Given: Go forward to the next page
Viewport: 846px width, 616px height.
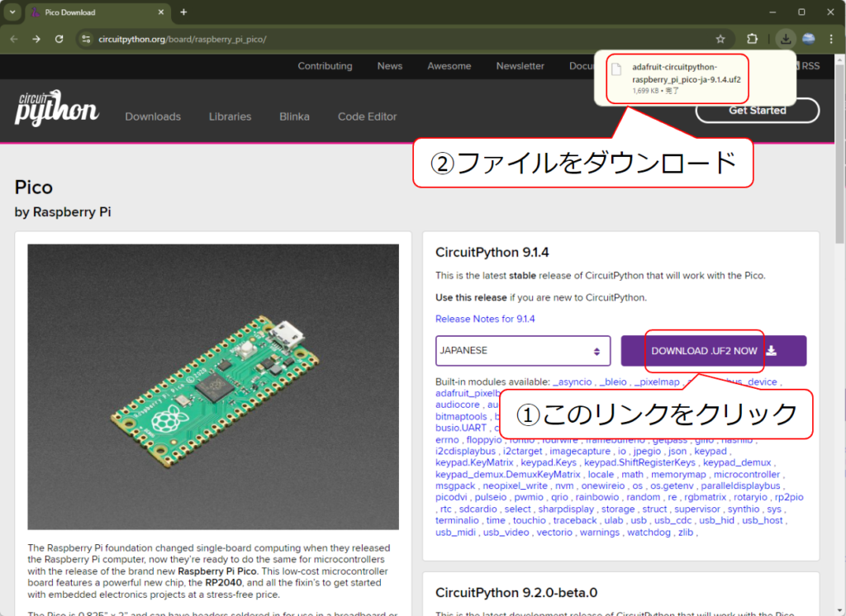Looking at the screenshot, I should coord(36,39).
